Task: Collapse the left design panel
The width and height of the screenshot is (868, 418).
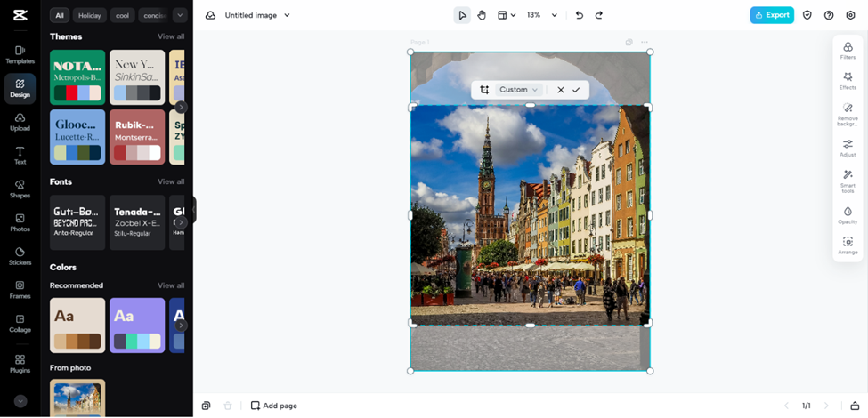Action: [194, 210]
